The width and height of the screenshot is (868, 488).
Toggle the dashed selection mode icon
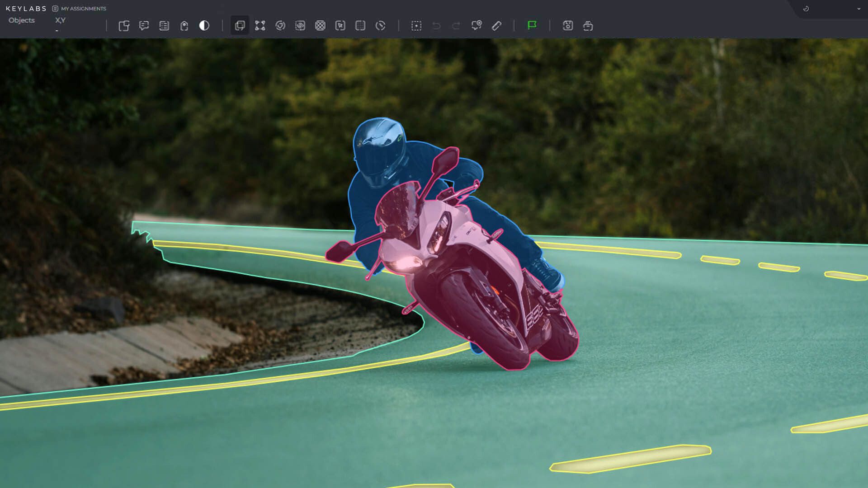416,26
